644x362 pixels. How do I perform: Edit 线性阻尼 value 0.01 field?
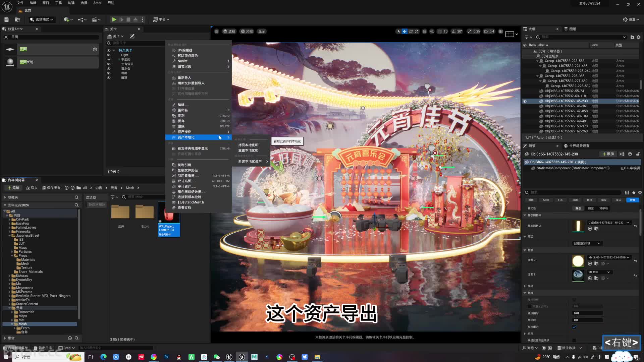587,313
